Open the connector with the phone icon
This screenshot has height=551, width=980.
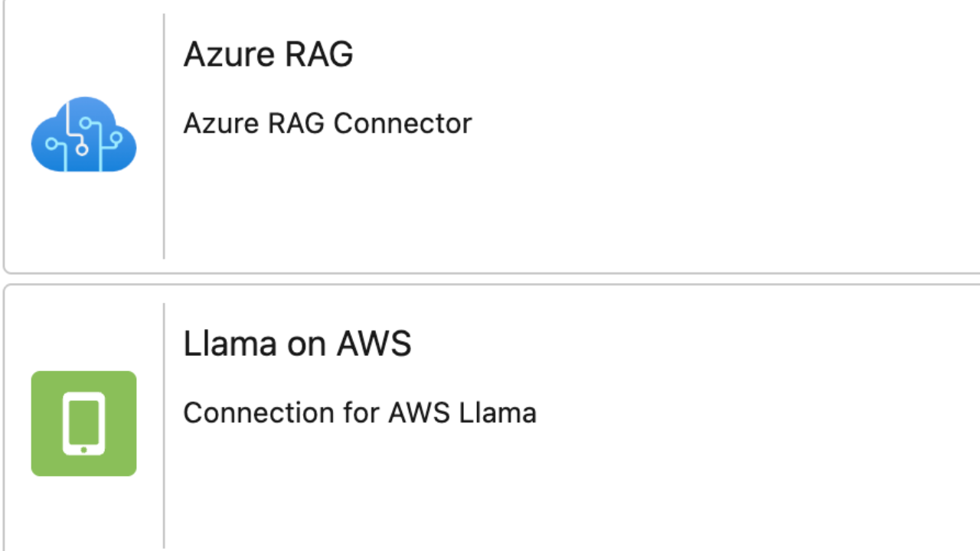pos(83,423)
